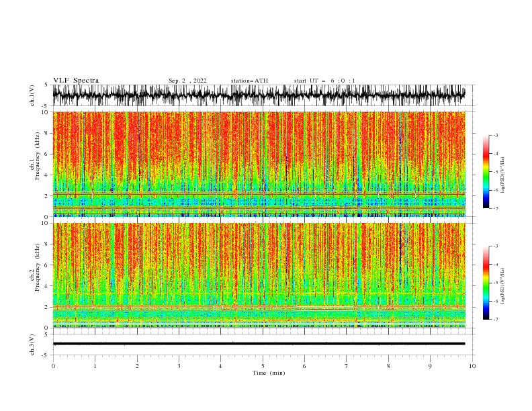Click the time axis tick label "8"
This screenshot has width=532, height=411.
click(388, 366)
